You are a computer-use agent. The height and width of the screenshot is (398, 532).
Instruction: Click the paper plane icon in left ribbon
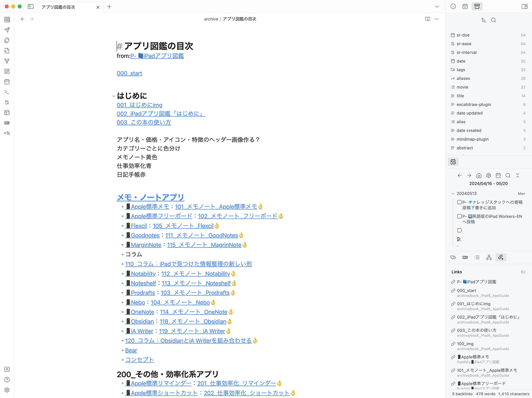[x=7, y=30]
